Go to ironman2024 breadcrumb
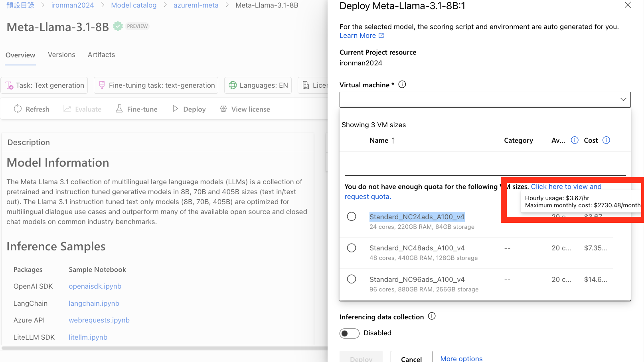 pos(73,5)
